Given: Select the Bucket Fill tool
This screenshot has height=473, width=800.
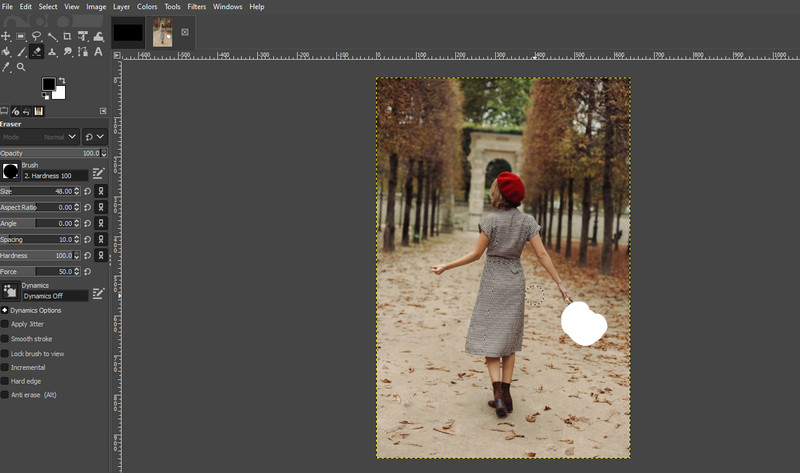Looking at the screenshot, I should pyautogui.click(x=6, y=51).
